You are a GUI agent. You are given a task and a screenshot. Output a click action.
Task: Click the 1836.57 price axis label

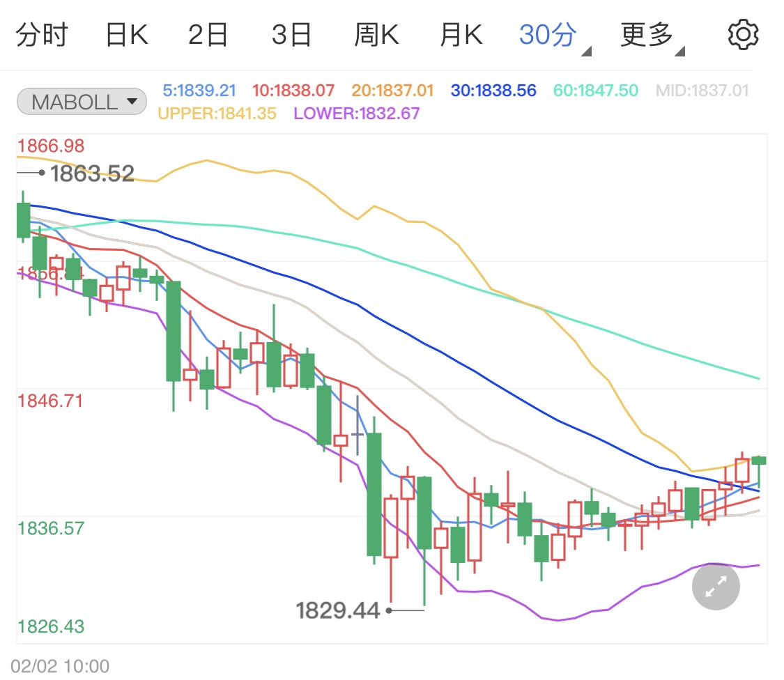tap(51, 529)
